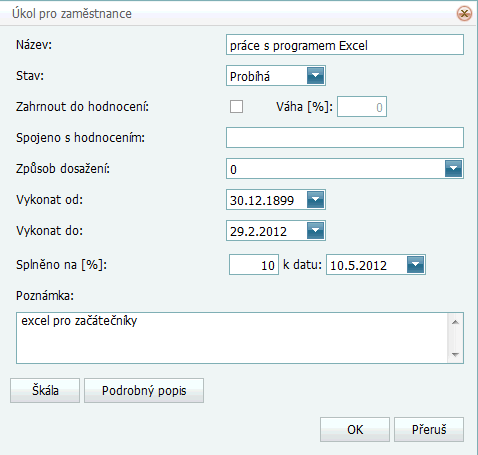Open the Škála button
Image resolution: width=478 pixels, height=455 pixels.
[x=45, y=390]
